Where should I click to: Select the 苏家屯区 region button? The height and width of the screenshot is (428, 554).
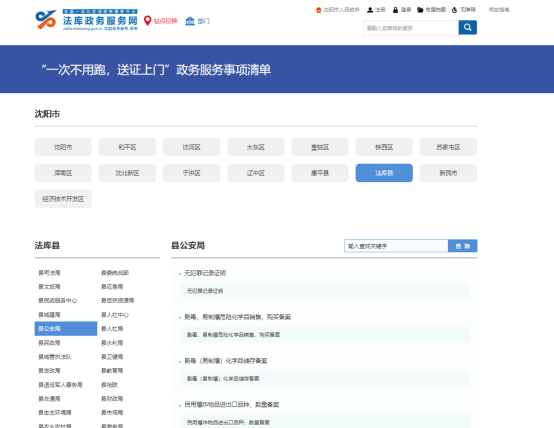pyautogui.click(x=448, y=147)
